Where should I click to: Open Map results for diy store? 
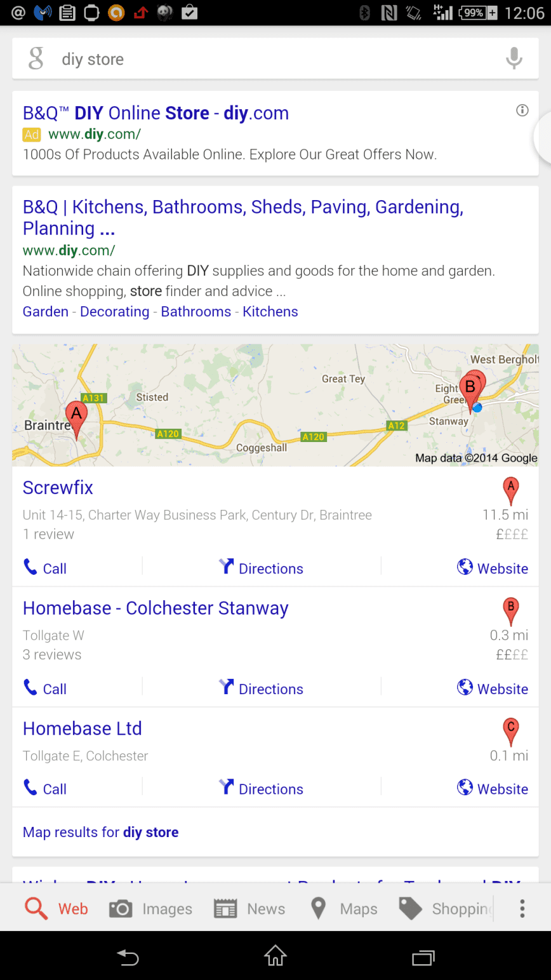point(100,832)
